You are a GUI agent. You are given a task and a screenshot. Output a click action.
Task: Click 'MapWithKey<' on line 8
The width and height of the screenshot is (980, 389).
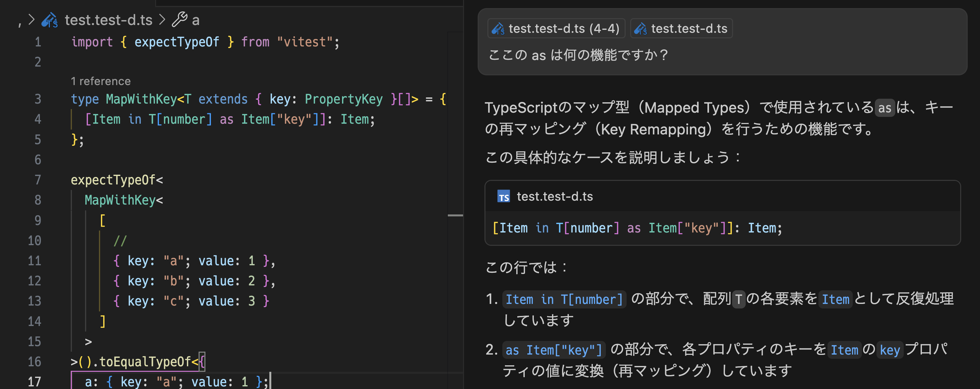tap(124, 200)
